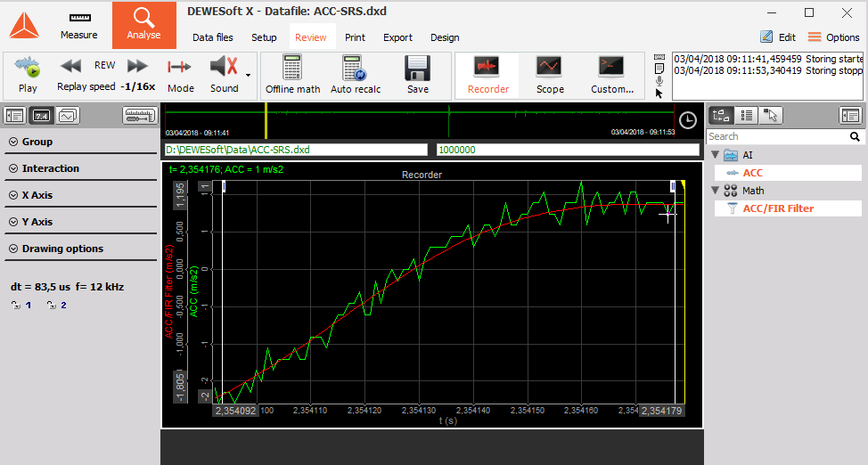Expand the X Axis section

pos(80,195)
